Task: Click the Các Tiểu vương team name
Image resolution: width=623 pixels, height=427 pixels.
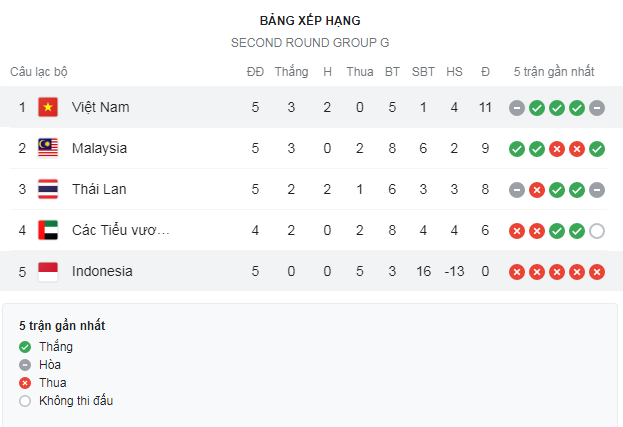Action: [x=121, y=230]
